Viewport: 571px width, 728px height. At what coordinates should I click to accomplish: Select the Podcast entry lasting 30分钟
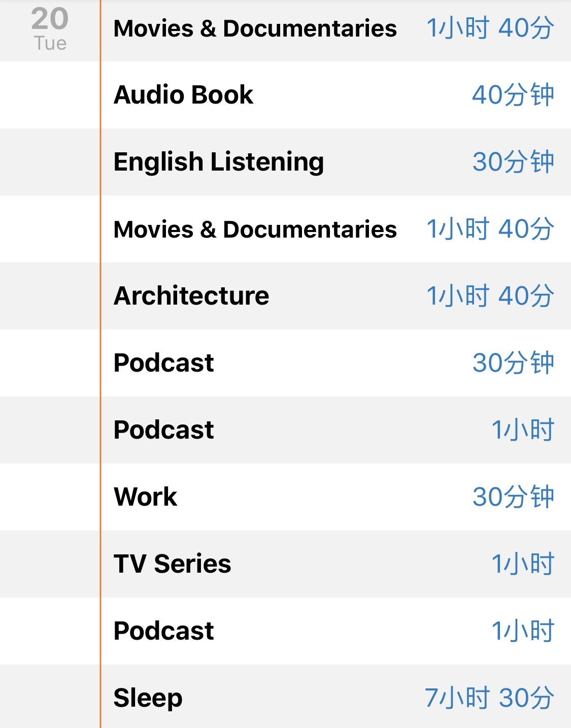(x=335, y=363)
